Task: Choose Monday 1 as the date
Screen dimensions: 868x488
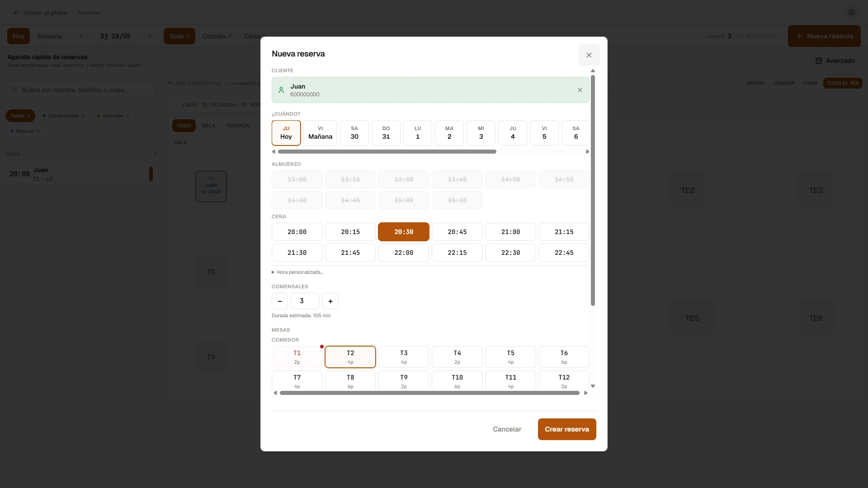Action: click(x=418, y=133)
